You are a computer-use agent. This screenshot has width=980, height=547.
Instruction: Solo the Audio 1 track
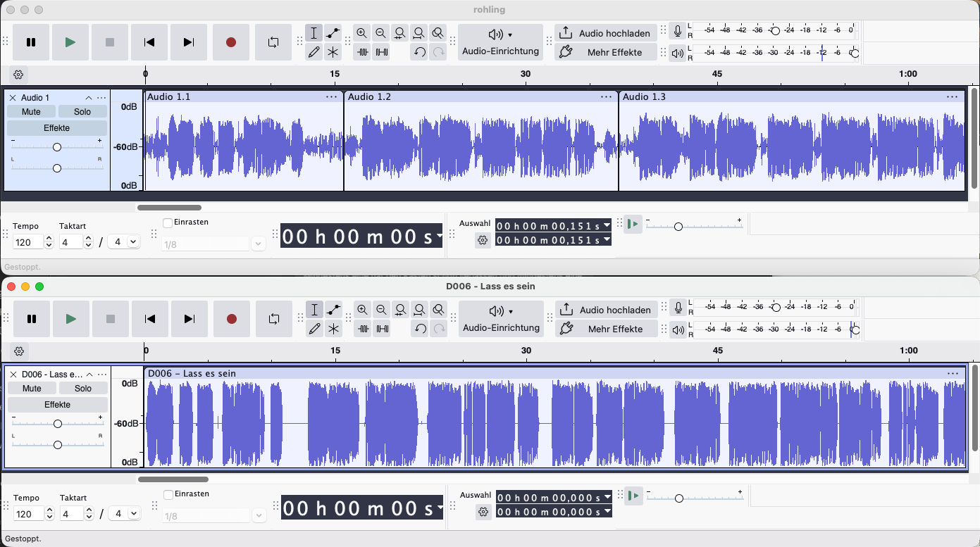click(x=82, y=112)
